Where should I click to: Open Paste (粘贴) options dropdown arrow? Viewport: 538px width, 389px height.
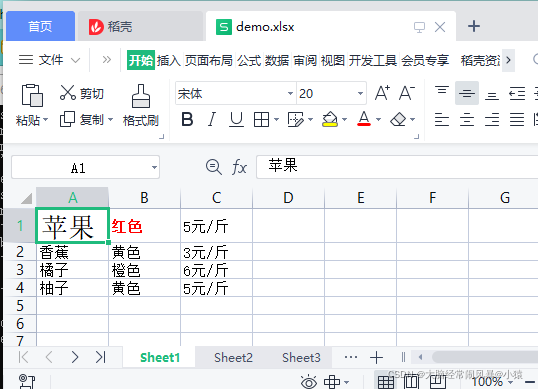point(45,120)
